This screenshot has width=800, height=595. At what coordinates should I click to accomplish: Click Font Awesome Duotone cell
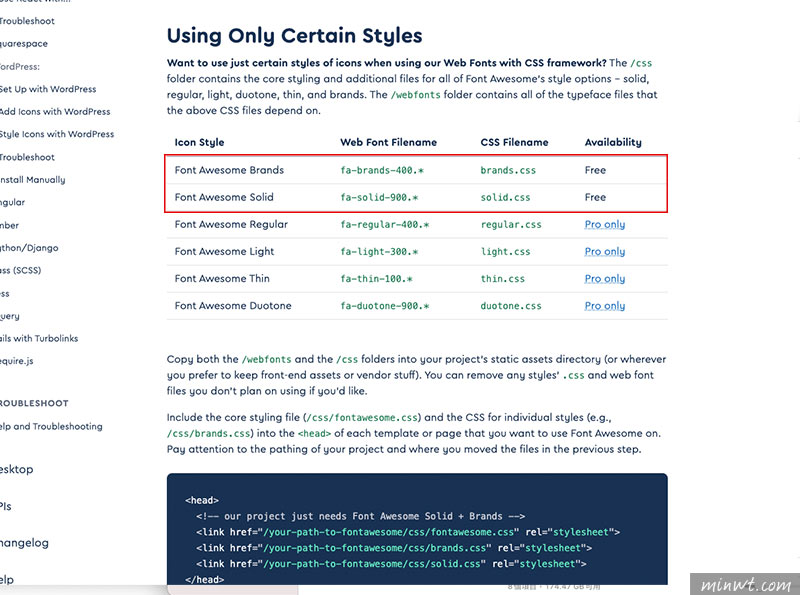(233, 305)
